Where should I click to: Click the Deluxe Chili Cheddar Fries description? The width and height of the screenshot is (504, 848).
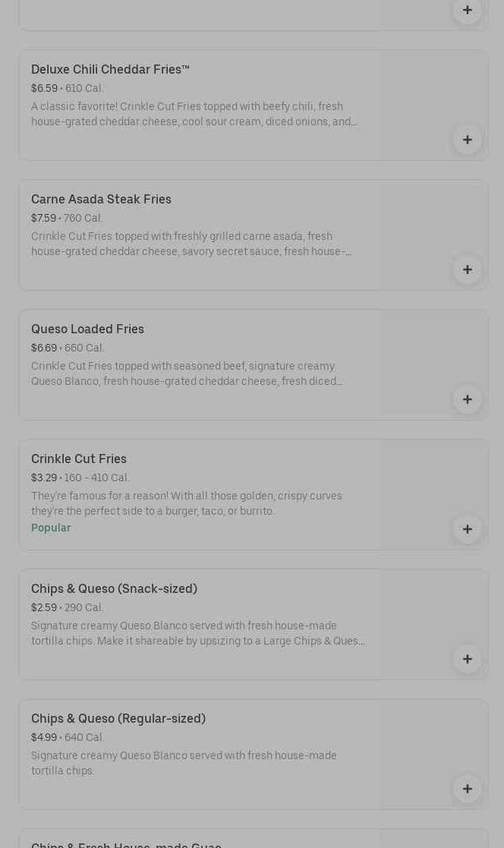tap(194, 115)
